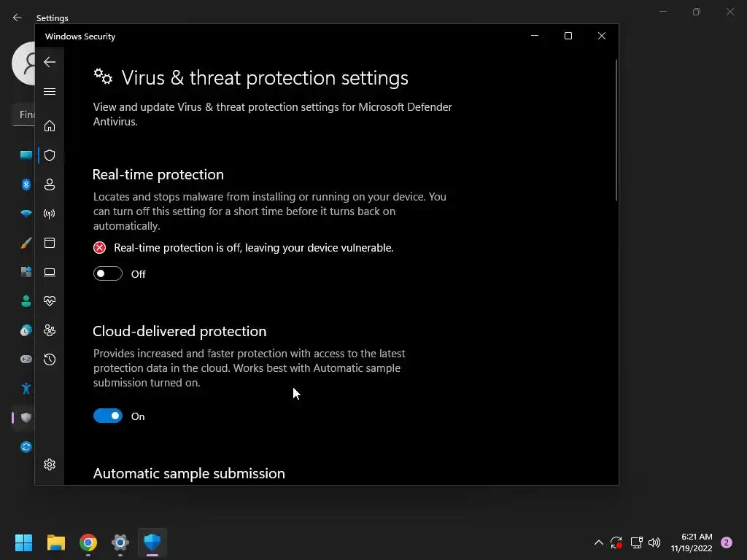Open Bluetooth & devices in Settings sidebar
This screenshot has height=560, width=747.
26,184
